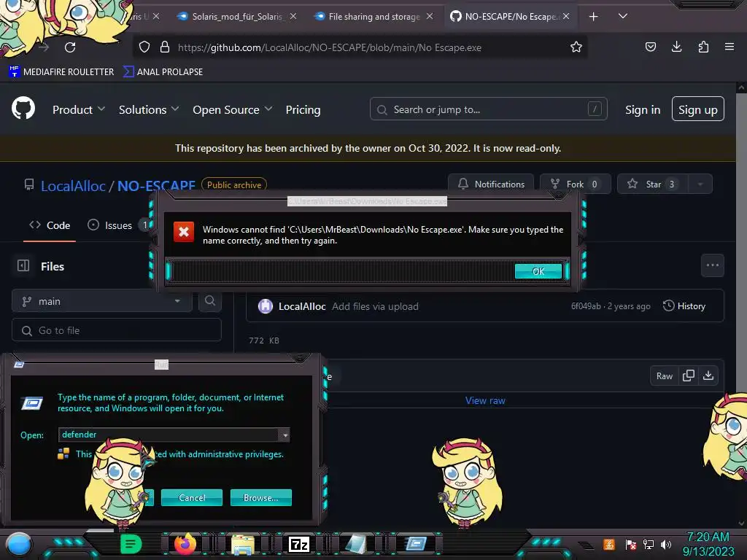Click the padlock site info icon
The width and height of the screenshot is (747, 560).
[164, 47]
